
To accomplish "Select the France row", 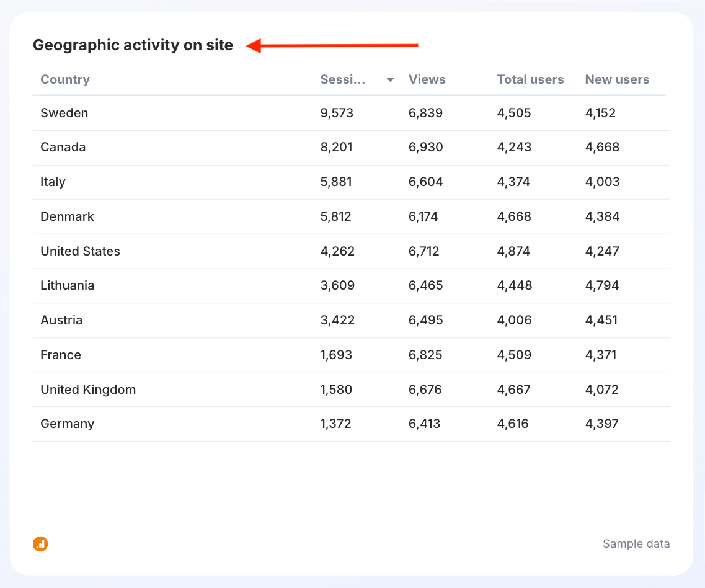I will (61, 355).
